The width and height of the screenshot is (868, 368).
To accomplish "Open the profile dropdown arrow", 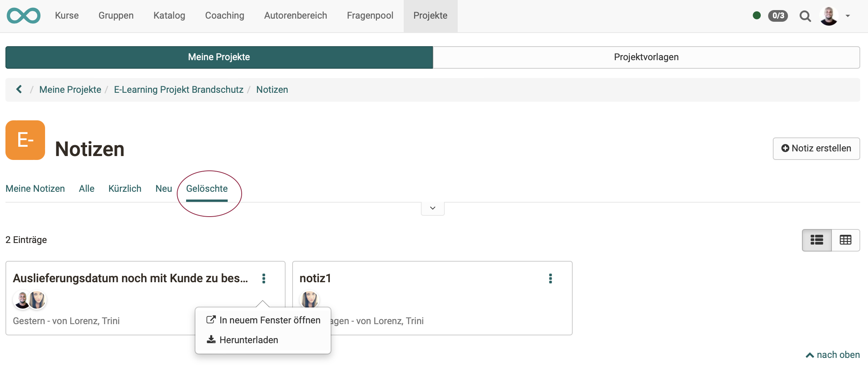I will point(847,16).
